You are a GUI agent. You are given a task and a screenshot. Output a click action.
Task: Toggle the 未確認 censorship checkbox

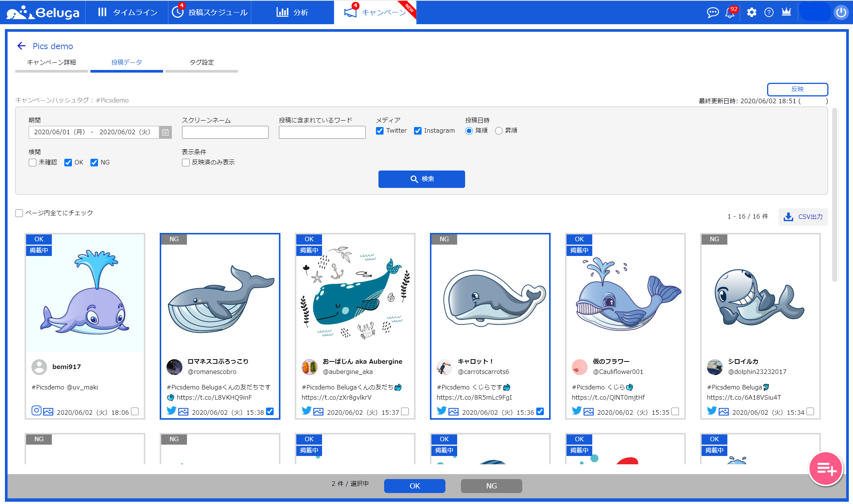(x=33, y=163)
